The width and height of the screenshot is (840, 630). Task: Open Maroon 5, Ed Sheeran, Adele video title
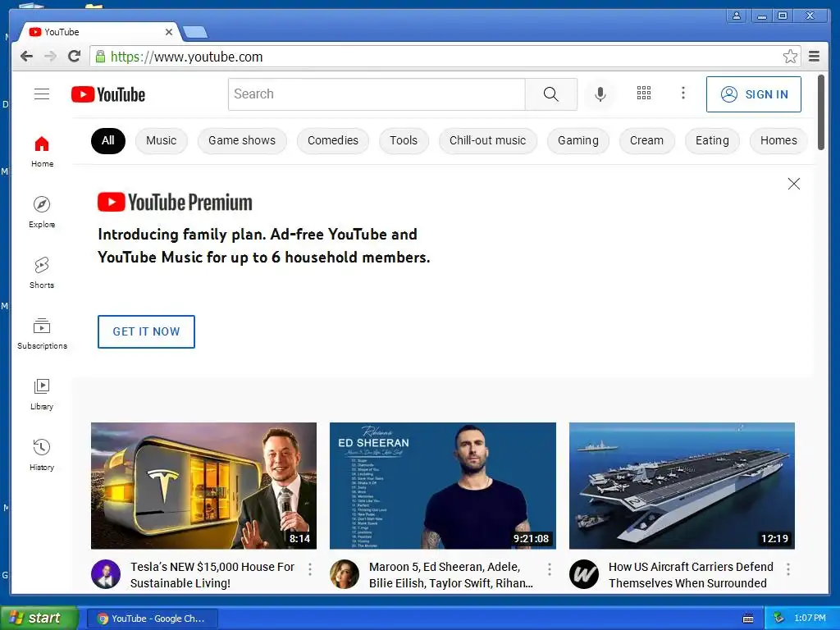tap(451, 575)
